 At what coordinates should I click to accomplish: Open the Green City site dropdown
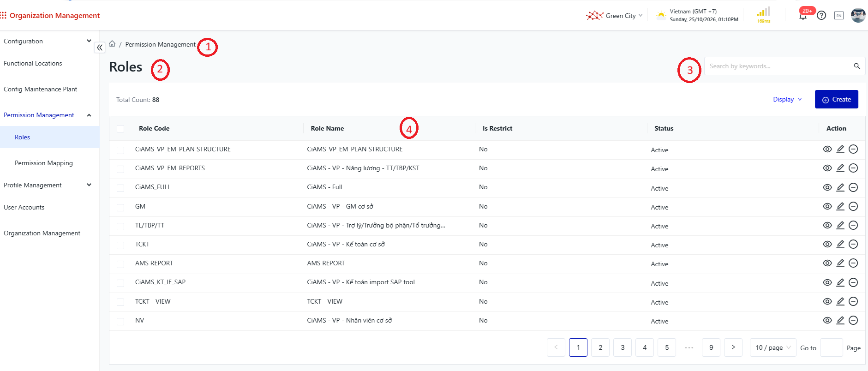(x=614, y=16)
